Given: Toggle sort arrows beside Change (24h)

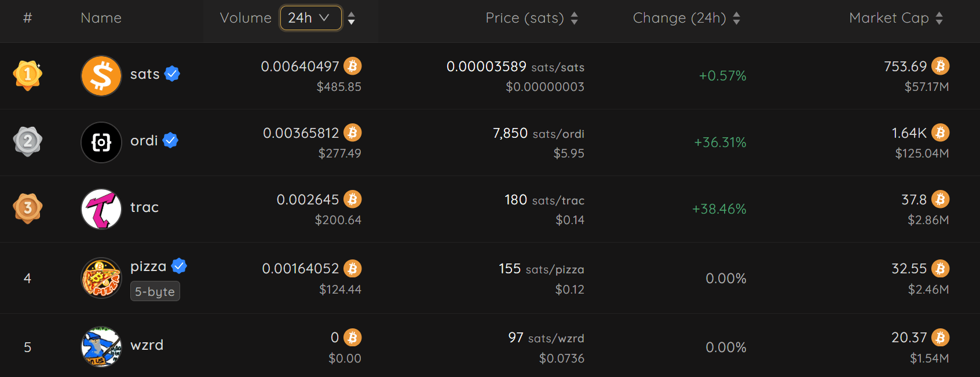Looking at the screenshot, I should (736, 18).
